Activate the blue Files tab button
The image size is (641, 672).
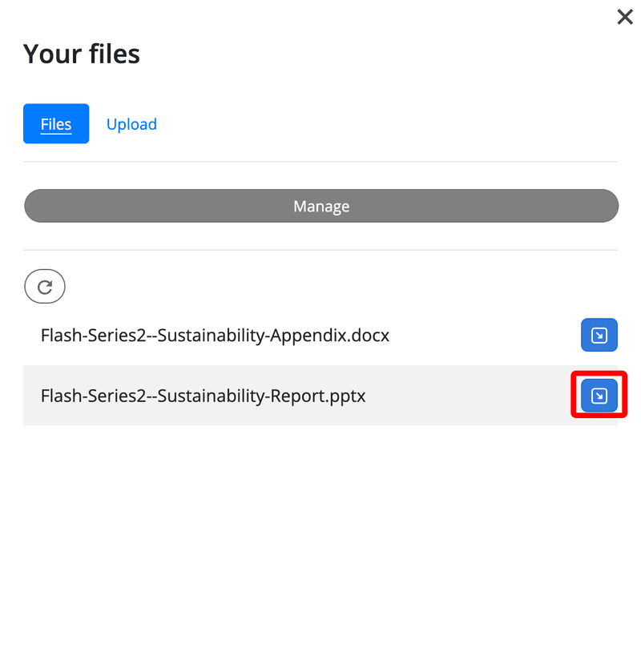click(x=56, y=124)
